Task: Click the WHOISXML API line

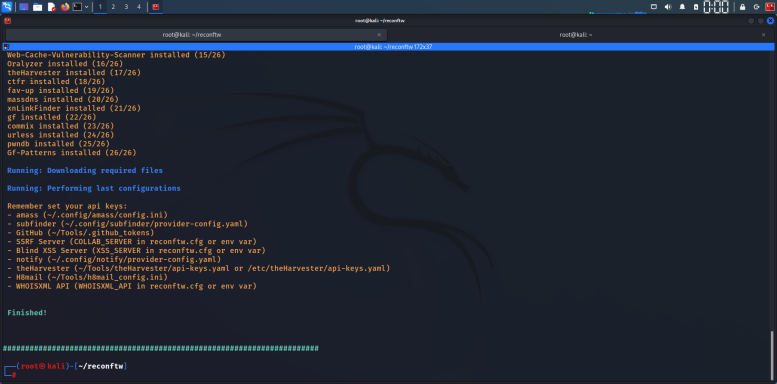Action: (132, 286)
